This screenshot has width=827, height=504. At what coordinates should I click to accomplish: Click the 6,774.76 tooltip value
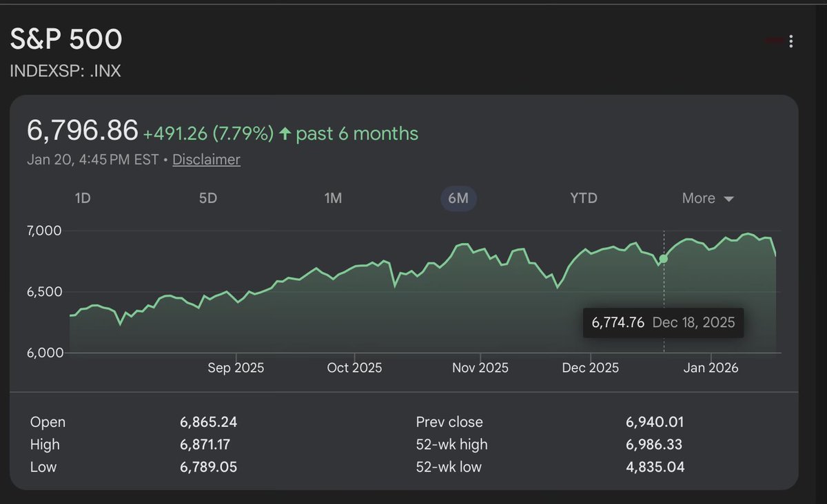[x=618, y=322]
